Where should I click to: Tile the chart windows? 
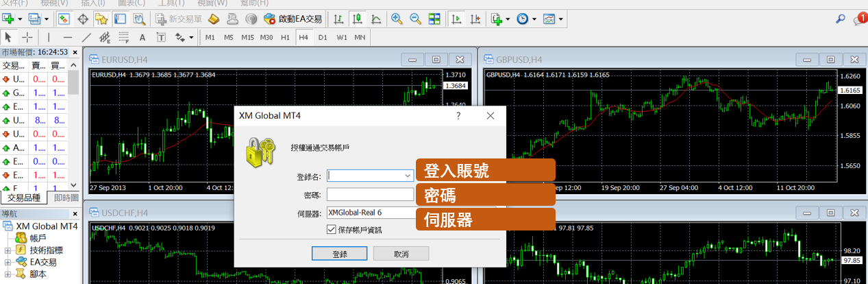point(434,19)
